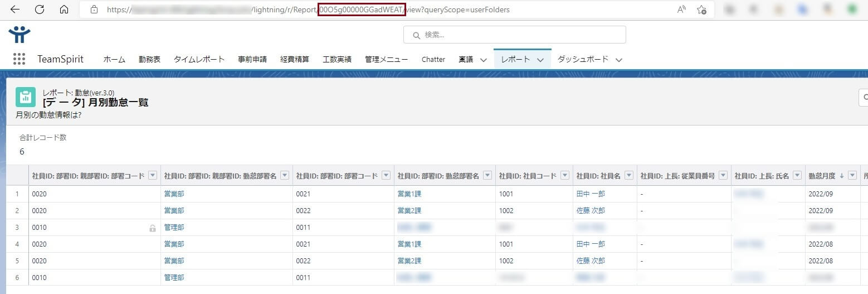Viewport: 868px width, 294px height.
Task: Click the teal report icon beside title
Action: point(26,97)
